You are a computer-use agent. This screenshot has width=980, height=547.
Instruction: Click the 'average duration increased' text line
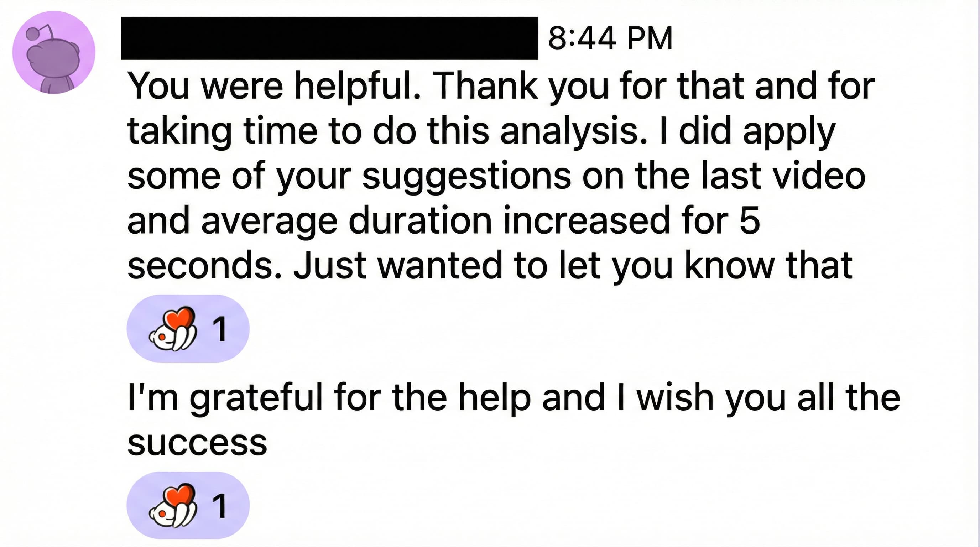[x=444, y=221]
